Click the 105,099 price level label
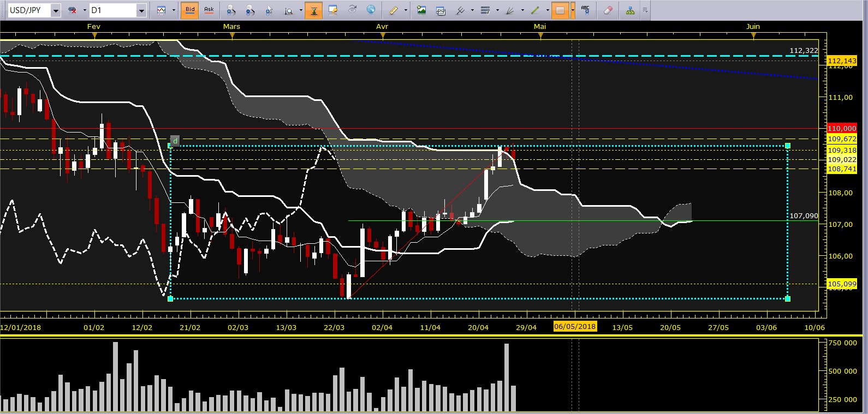This screenshot has height=414, width=868. 842,284
